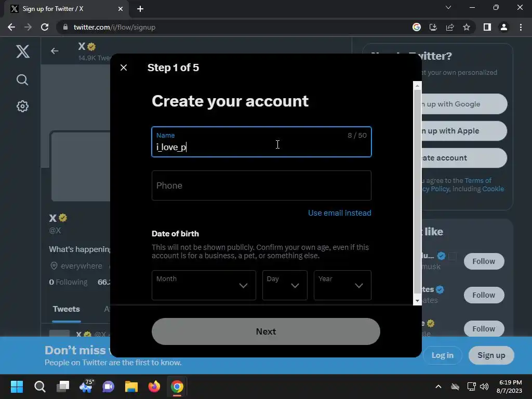Image resolution: width=532 pixels, height=399 pixels.
Task: Click the Name input field
Action: (x=261, y=142)
